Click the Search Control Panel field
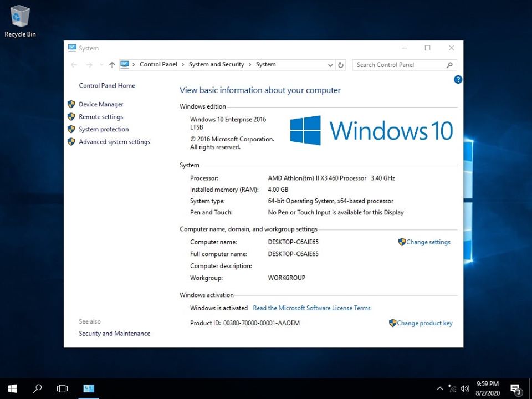532x399 pixels. (x=405, y=65)
